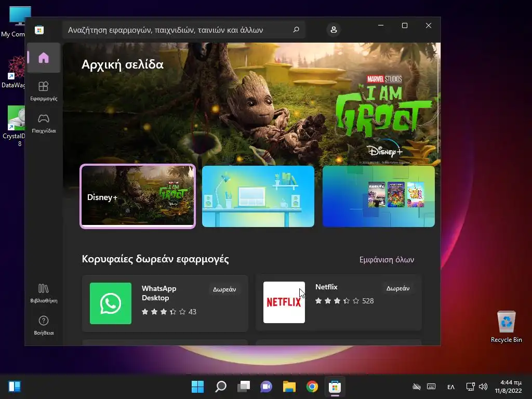
Task: Open the Widgets icon on the taskbar
Action: (15, 387)
